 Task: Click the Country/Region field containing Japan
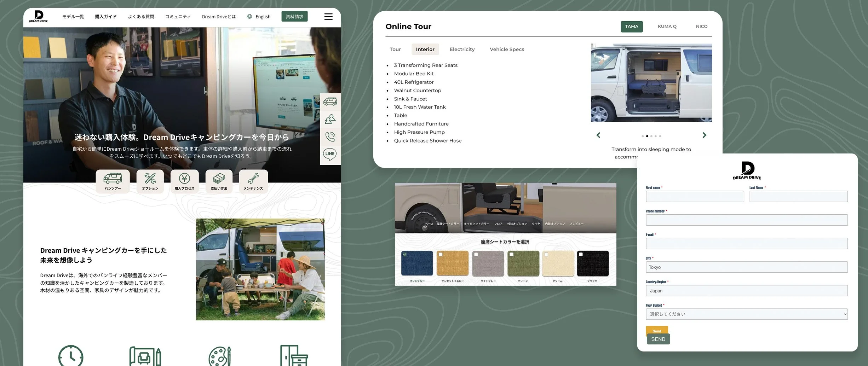747,291
